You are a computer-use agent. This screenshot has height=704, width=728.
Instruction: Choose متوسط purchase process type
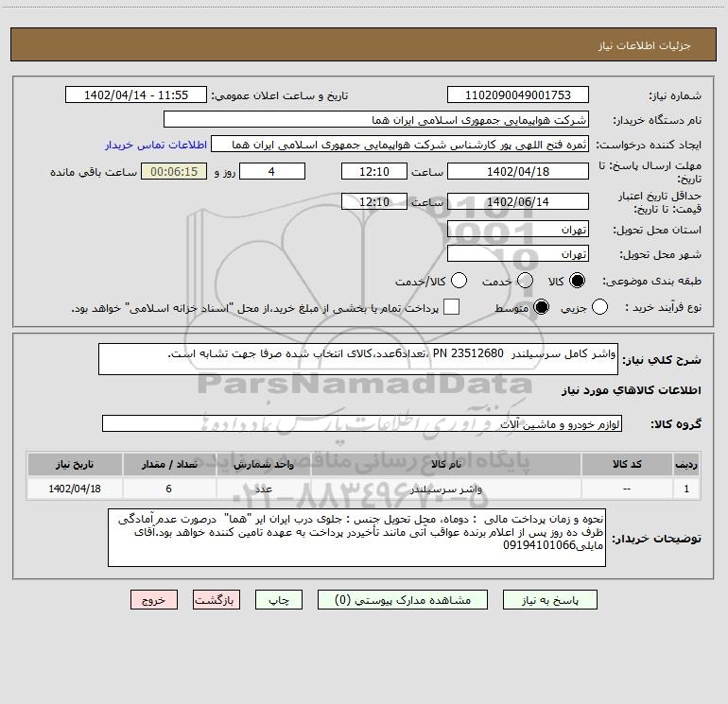tap(541, 307)
